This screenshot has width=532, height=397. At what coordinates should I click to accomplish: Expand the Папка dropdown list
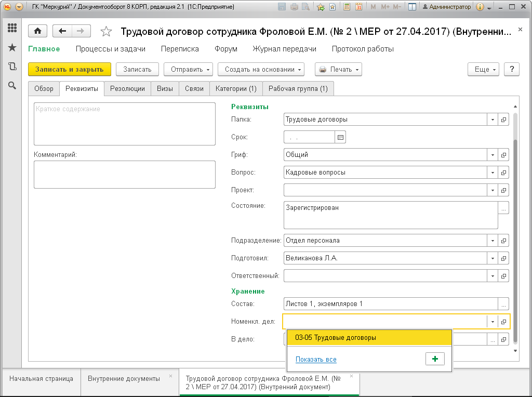tap(493, 120)
